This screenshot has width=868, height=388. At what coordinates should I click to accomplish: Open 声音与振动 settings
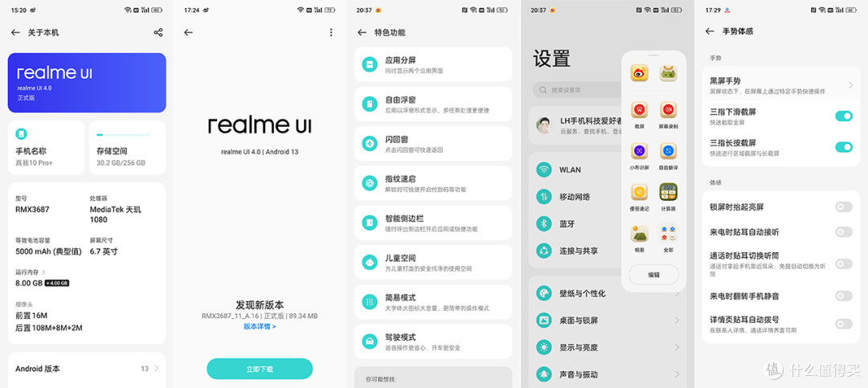coord(608,374)
